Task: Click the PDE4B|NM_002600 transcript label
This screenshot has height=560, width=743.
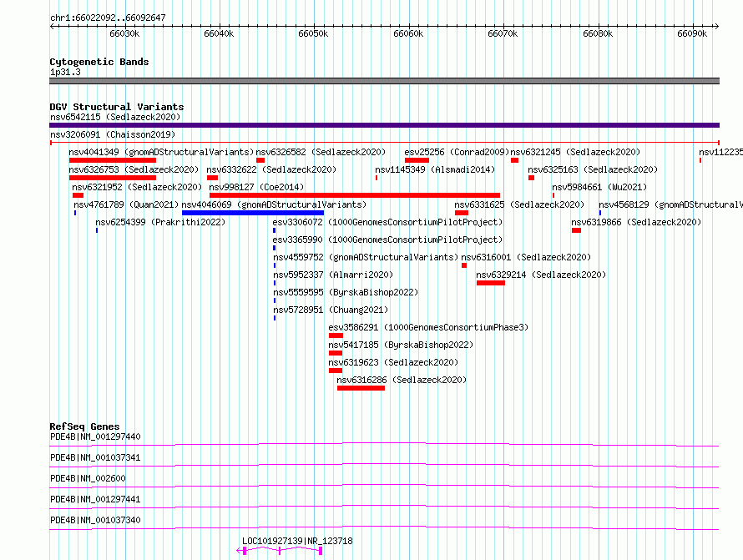Action: 88,478
